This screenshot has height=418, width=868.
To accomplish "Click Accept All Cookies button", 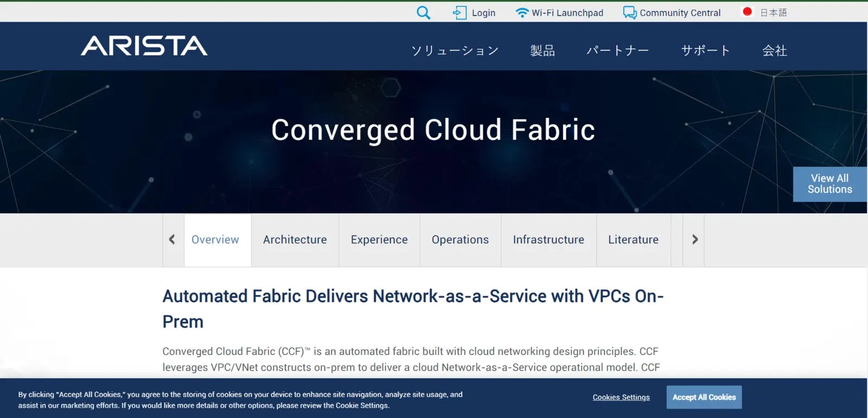I will point(704,397).
